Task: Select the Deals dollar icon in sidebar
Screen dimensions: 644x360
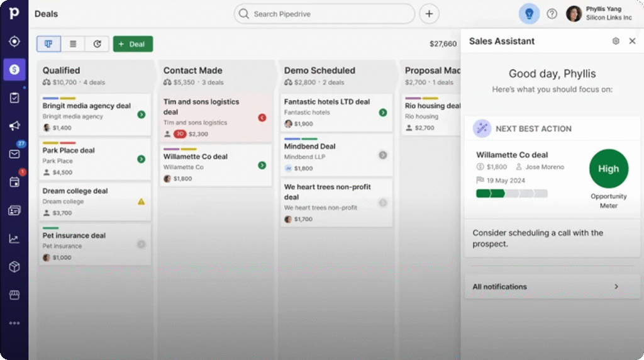Action: tap(14, 69)
